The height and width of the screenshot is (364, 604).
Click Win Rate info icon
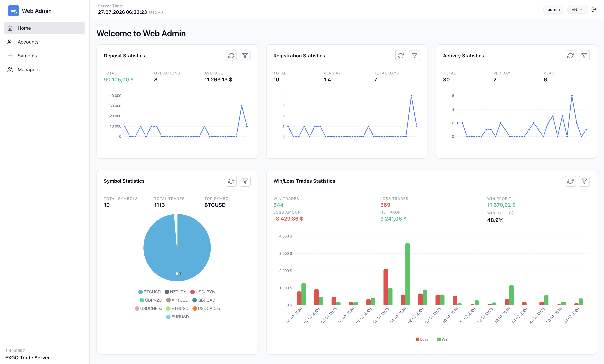(511, 213)
